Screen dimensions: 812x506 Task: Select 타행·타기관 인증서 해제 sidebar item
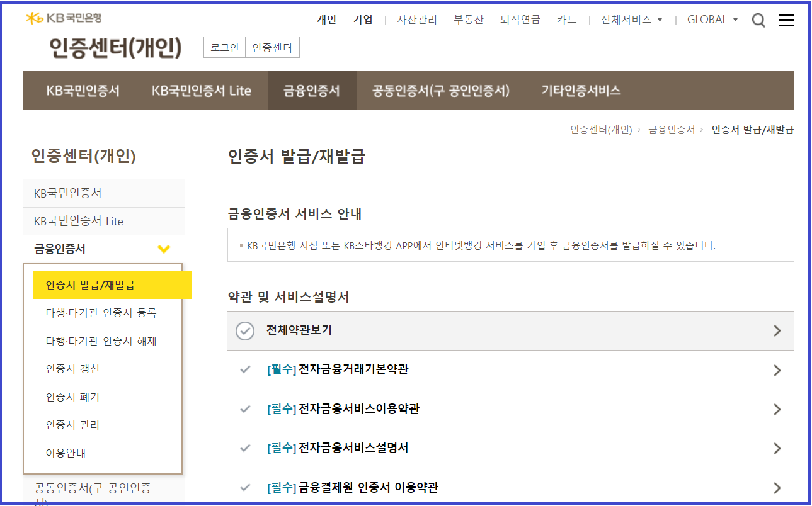(101, 341)
